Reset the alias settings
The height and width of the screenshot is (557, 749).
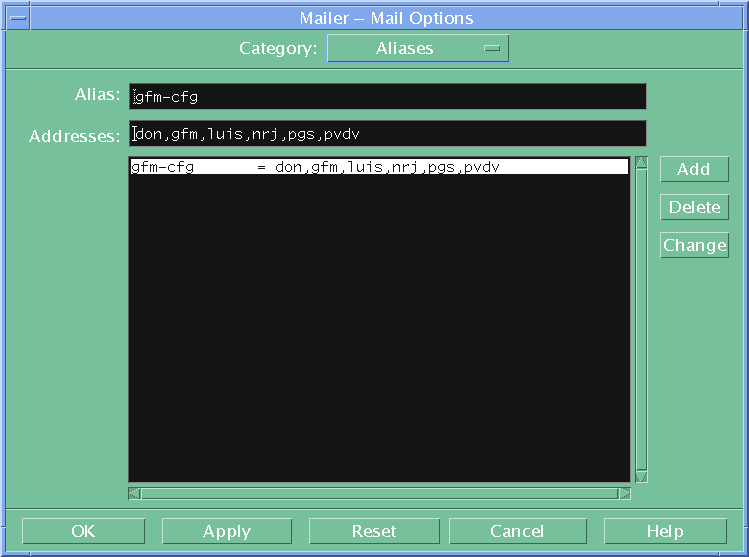(374, 531)
